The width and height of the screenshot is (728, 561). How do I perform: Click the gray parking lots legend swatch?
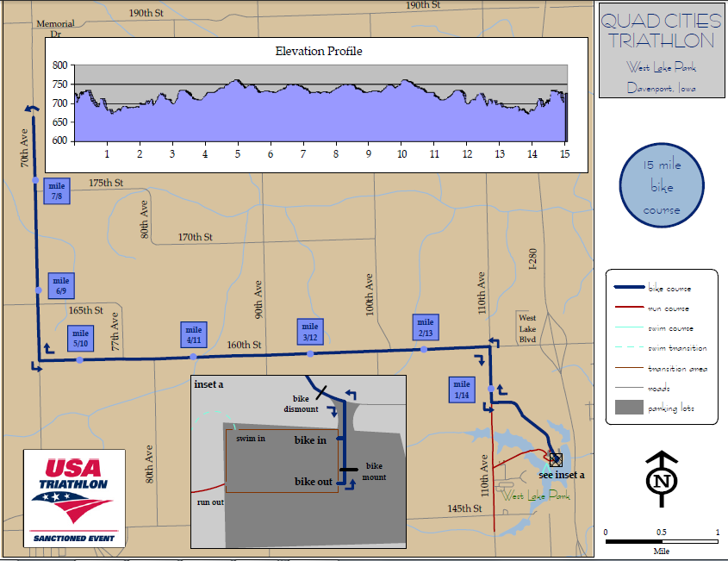coord(627,408)
